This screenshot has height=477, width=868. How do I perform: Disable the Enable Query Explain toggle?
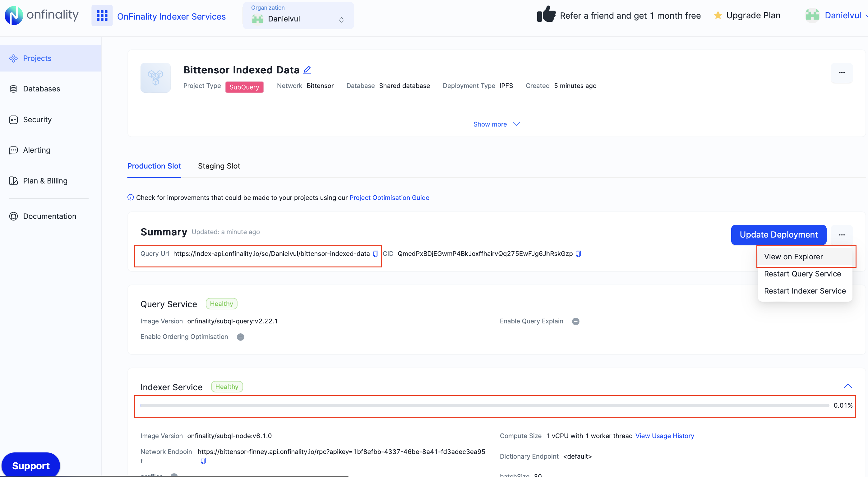tap(575, 321)
